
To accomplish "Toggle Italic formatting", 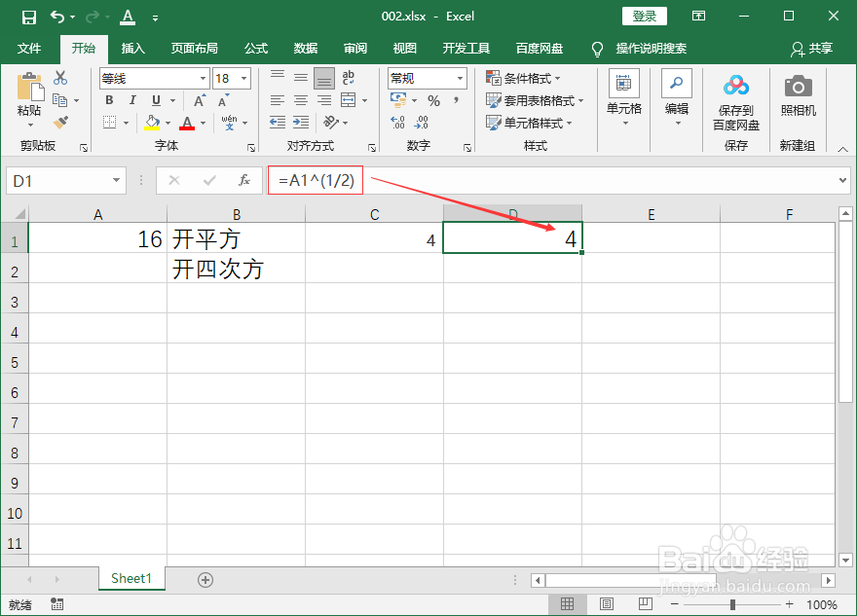I will [132, 100].
